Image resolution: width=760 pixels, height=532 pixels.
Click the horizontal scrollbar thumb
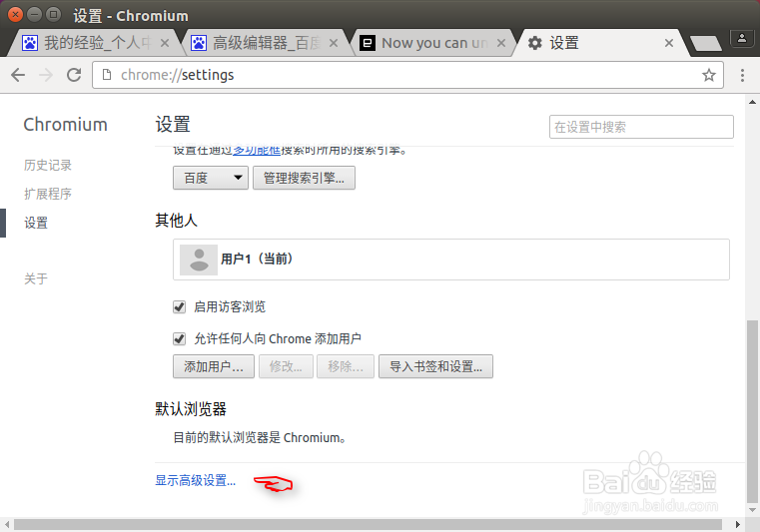point(368,525)
